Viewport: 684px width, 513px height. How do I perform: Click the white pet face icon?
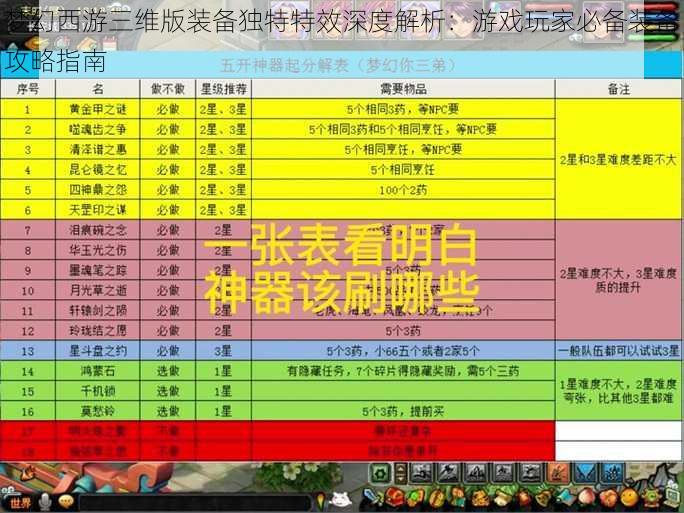pos(341,501)
